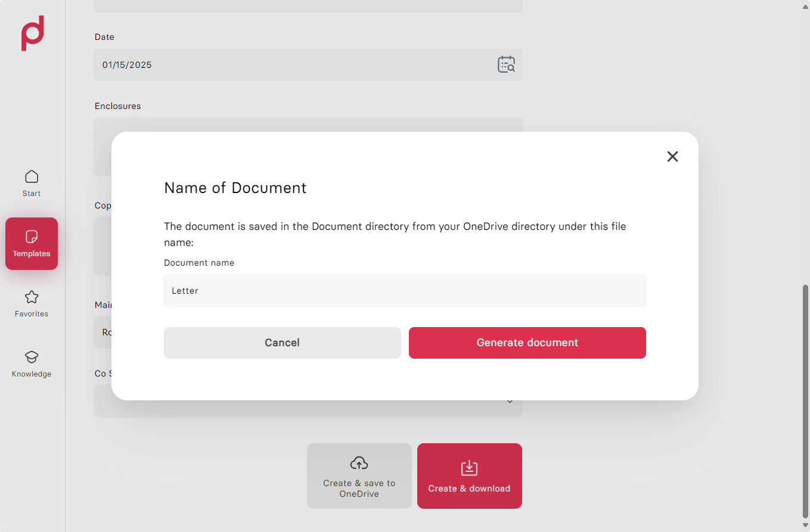Go to Start in the sidebar
This screenshot has width=810, height=532.
click(x=32, y=183)
